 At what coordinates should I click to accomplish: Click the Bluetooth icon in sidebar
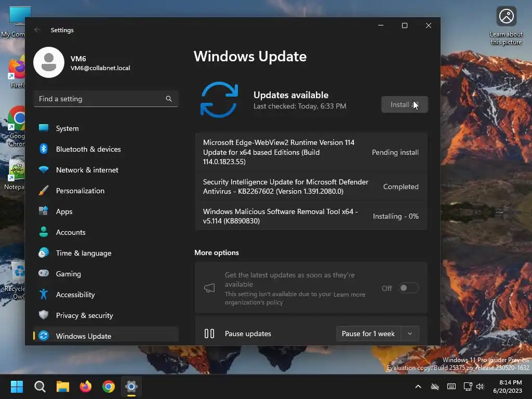point(44,149)
